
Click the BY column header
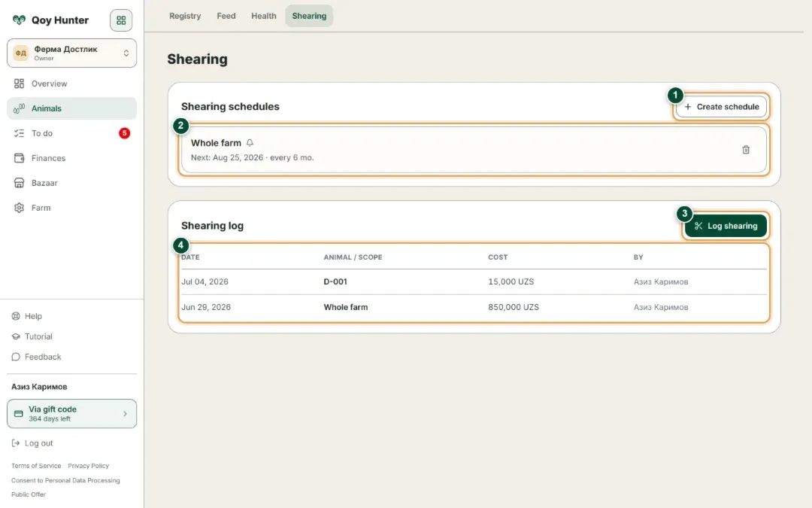pyautogui.click(x=638, y=257)
